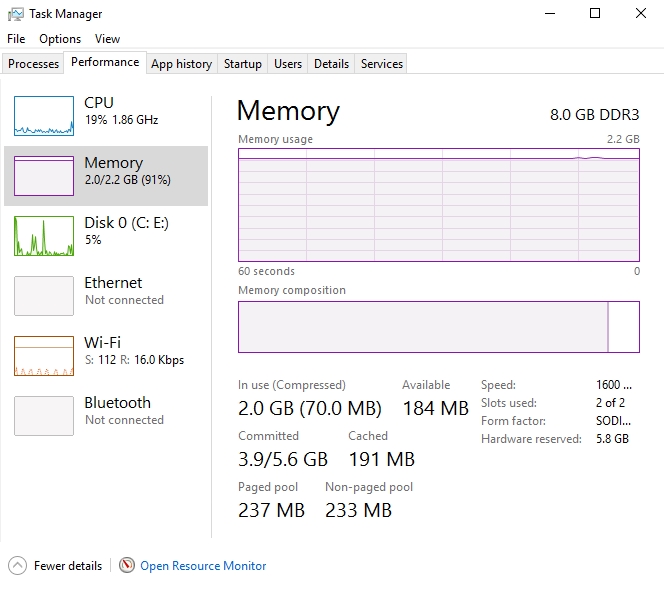This screenshot has width=664, height=590.
Task: Open Resource Monitor link
Action: [203, 566]
